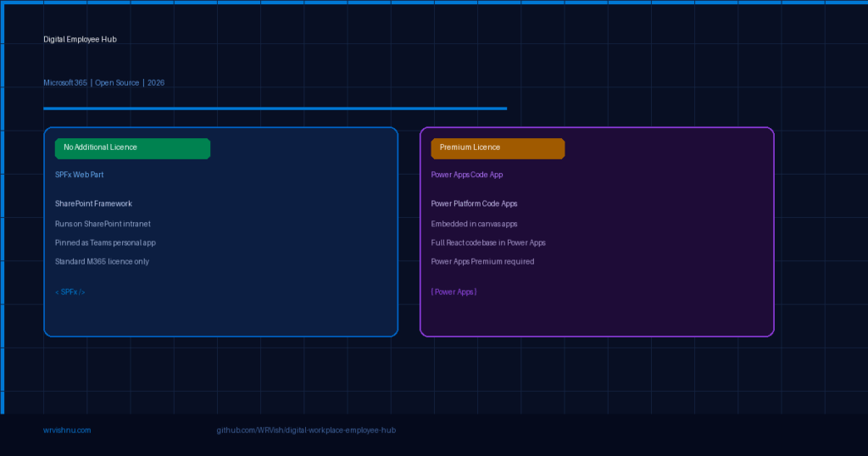Click Full React codebase in Power Apps
The image size is (868, 456).
[488, 242]
